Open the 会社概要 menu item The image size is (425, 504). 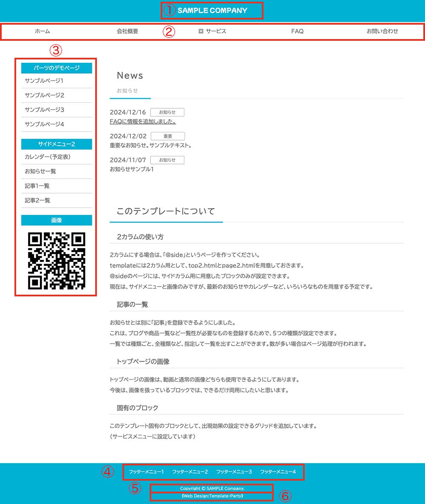coord(127,31)
